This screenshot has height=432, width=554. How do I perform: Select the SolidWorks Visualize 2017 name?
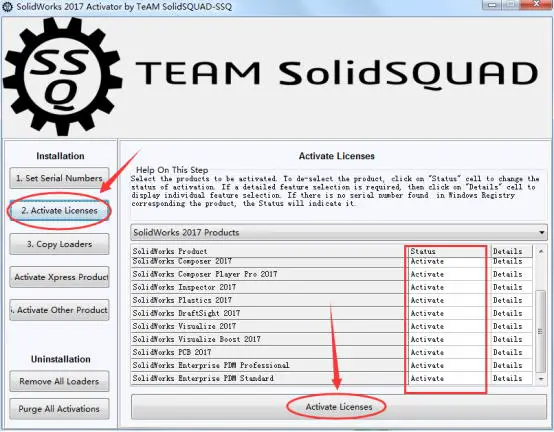tap(184, 326)
